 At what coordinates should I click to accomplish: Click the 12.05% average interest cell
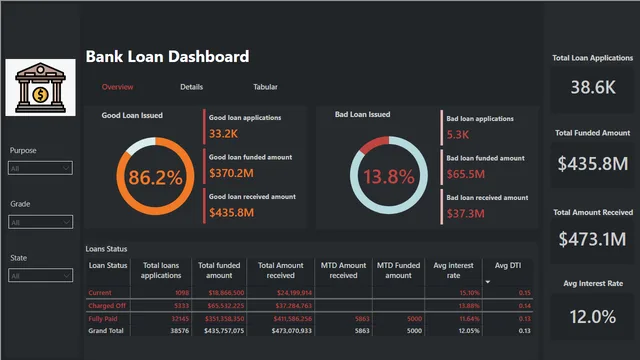469,331
